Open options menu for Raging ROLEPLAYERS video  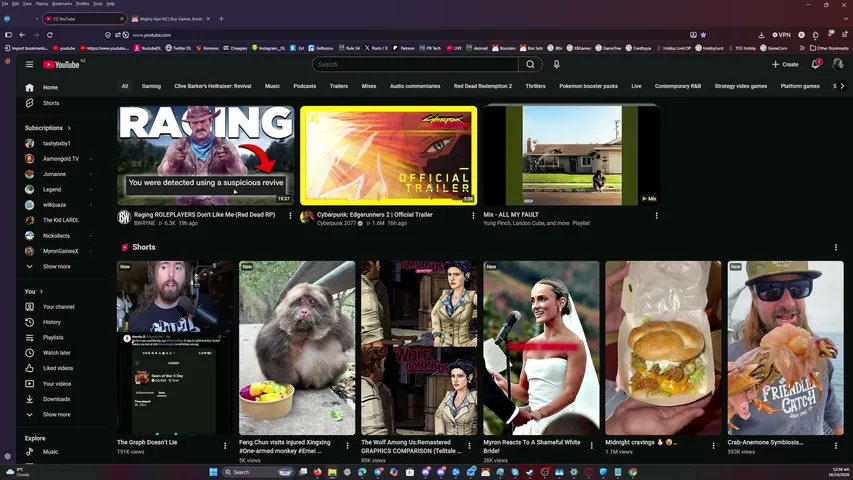point(290,216)
